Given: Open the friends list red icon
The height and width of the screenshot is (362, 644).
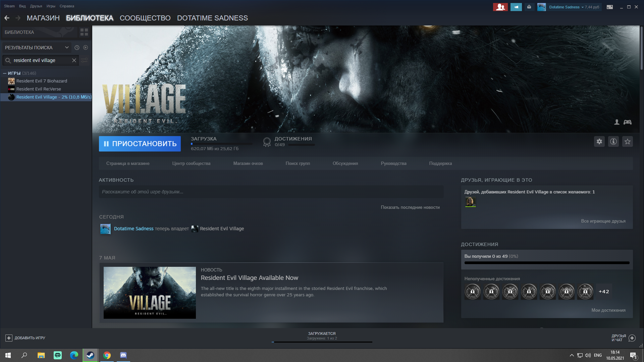Looking at the screenshot, I should coord(500,7).
